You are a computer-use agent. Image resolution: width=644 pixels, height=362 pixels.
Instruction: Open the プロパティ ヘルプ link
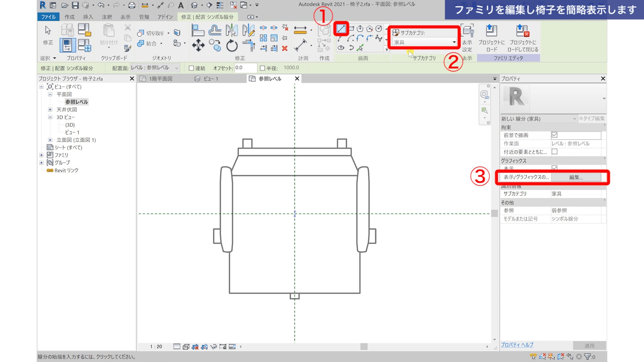tap(517, 345)
